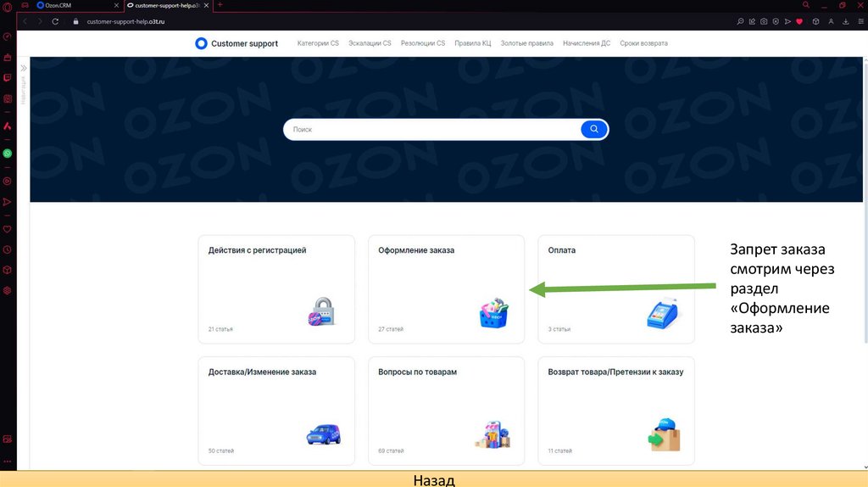This screenshot has height=487, width=868.
Task: Open Категории CS menu item
Action: 318,43
